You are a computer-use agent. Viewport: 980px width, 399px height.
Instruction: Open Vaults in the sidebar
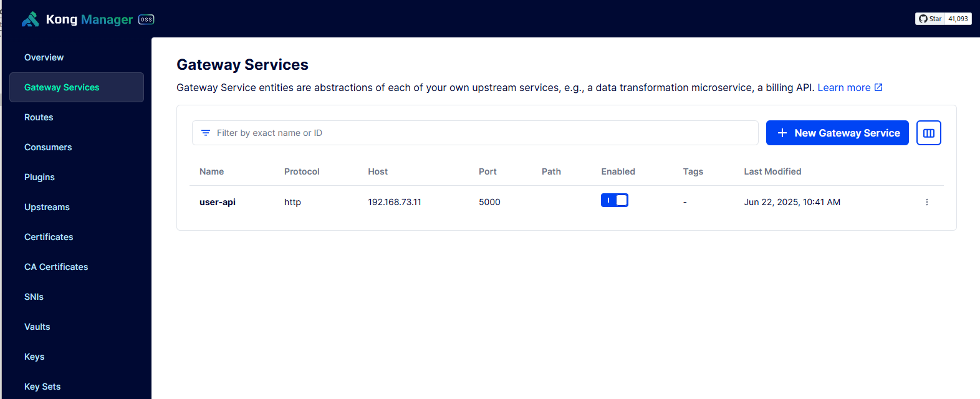37,327
